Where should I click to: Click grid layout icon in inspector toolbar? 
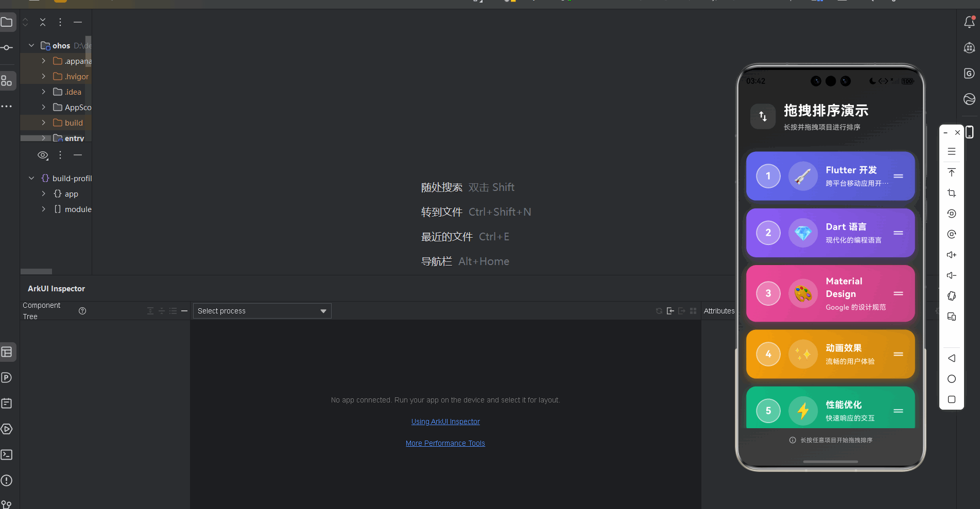693,311
